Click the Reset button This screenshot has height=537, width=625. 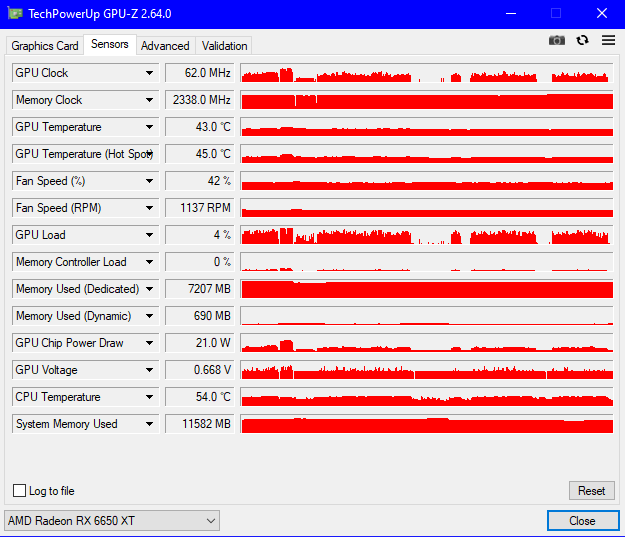(592, 491)
